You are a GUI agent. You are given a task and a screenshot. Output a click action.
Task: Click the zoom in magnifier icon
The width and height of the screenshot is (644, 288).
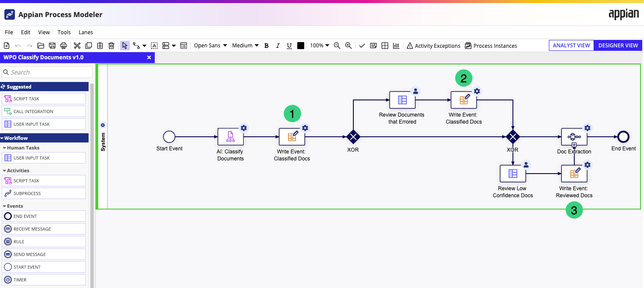point(349,46)
